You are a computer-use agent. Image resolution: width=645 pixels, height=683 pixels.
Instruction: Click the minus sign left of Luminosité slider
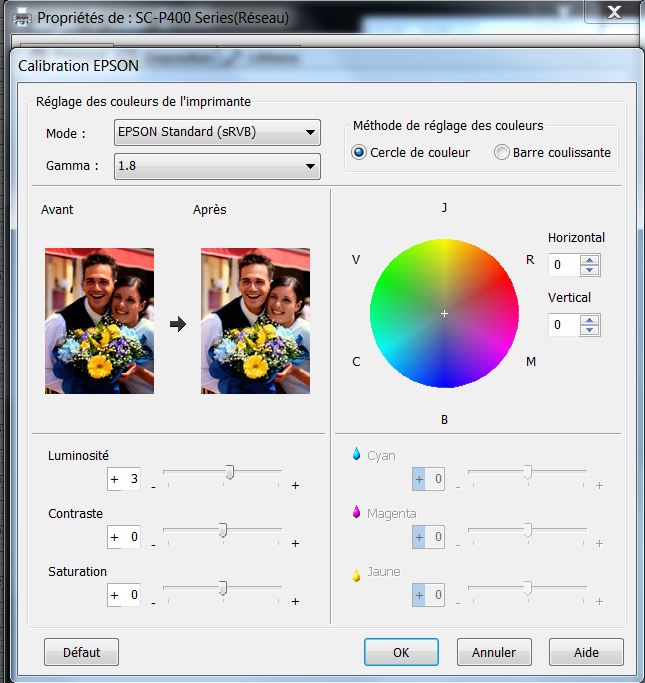[153, 487]
